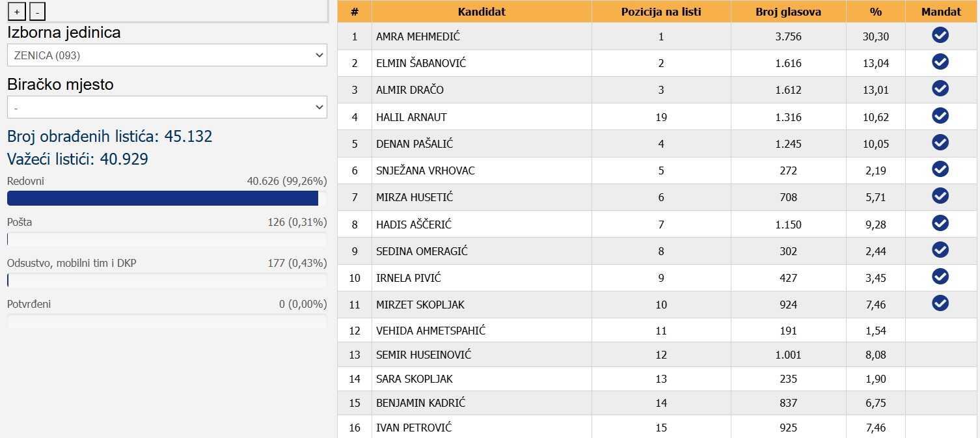The image size is (980, 438).
Task: Click the mandate checkmark for Mirzet Skopljak
Action: pyautogui.click(x=940, y=303)
